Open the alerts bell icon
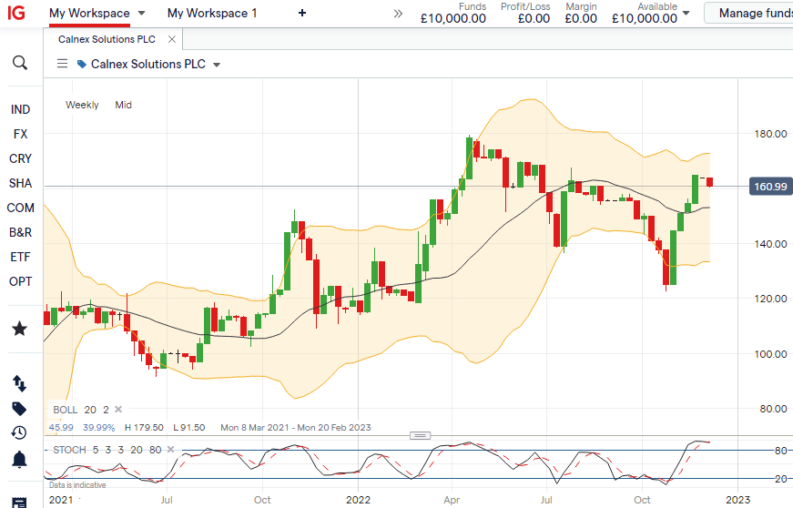Image resolution: width=793 pixels, height=508 pixels. 19,459
